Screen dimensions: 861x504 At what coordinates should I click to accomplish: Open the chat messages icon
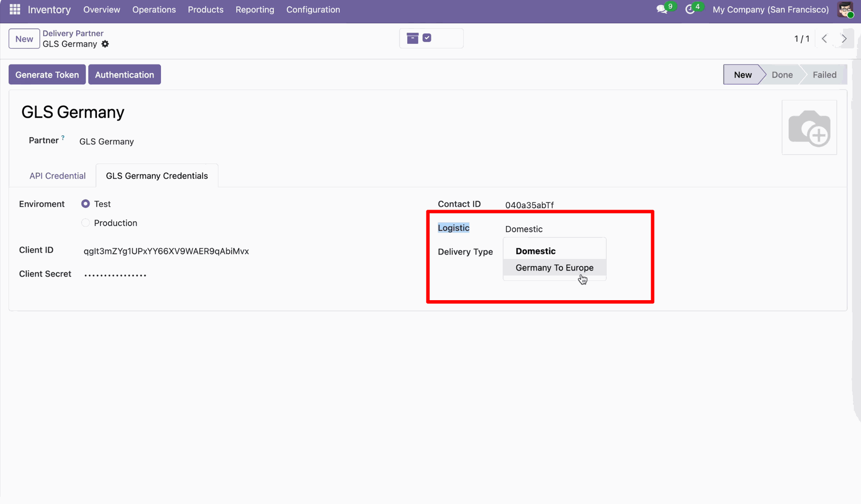click(x=661, y=9)
